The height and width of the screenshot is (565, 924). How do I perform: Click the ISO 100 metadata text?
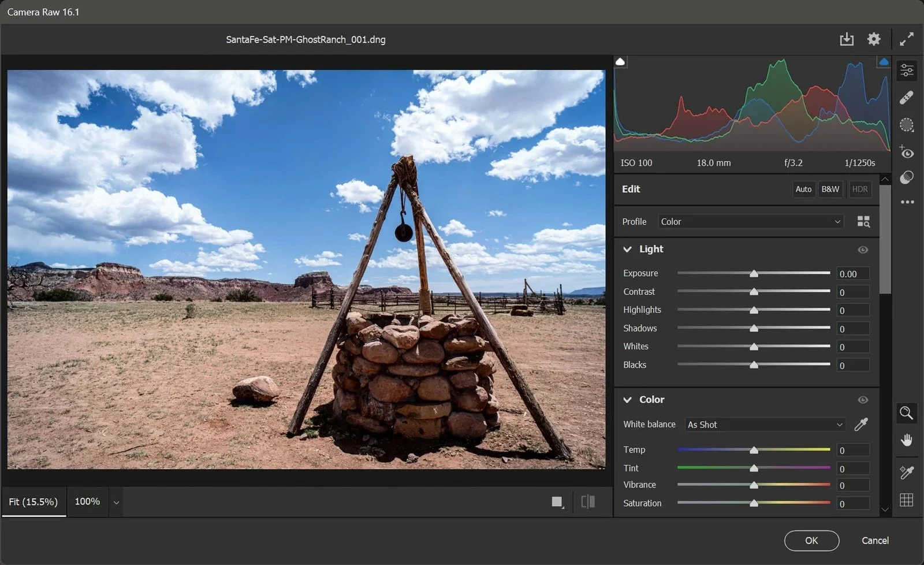point(636,163)
